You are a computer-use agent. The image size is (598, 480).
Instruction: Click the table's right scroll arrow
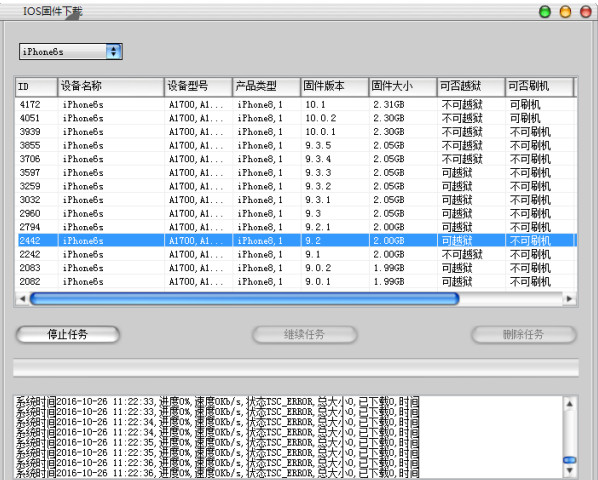[569, 299]
